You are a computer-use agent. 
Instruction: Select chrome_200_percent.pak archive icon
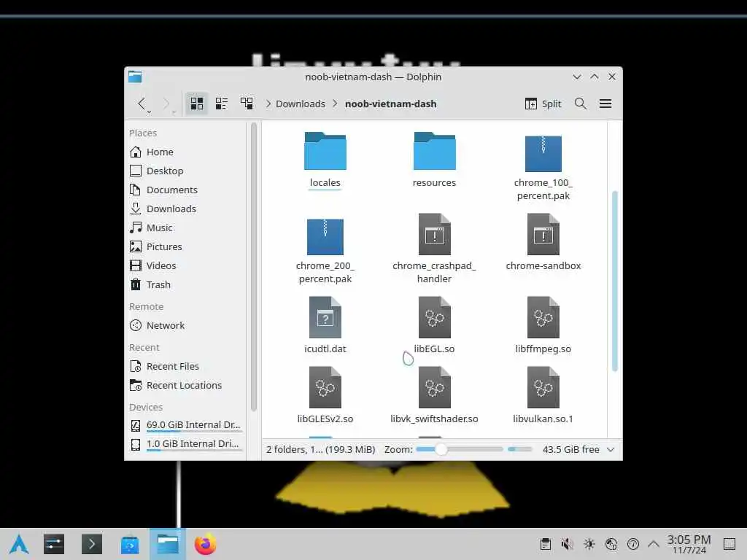tap(325, 236)
